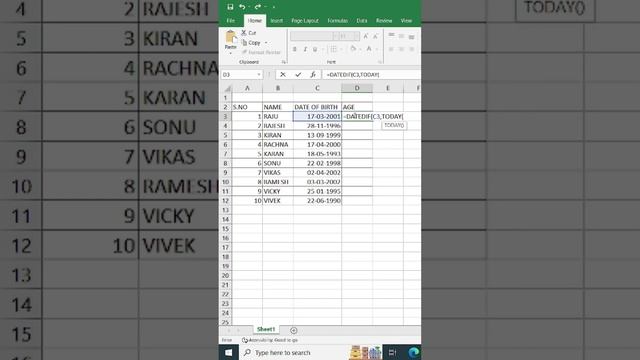Click the Save icon in the title bar
Image resolution: width=640 pixels, height=360 pixels.
coord(230,7)
